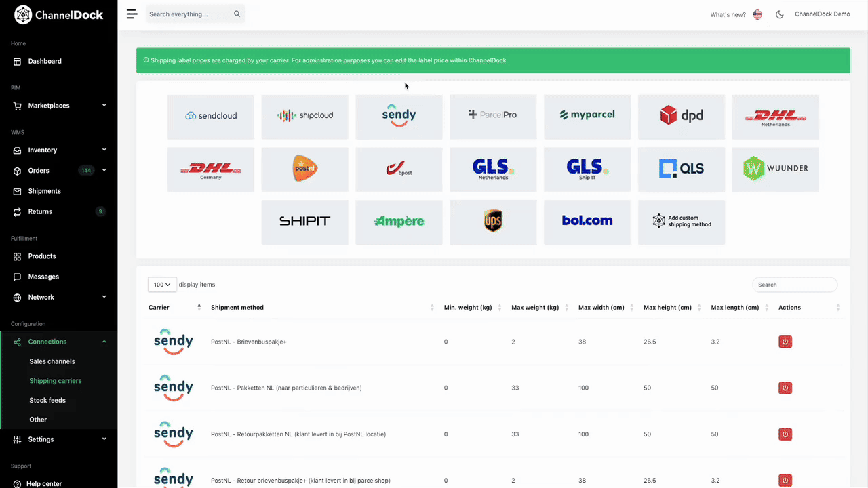
Task: Pick the SHIPIT carrier tile
Action: (305, 222)
